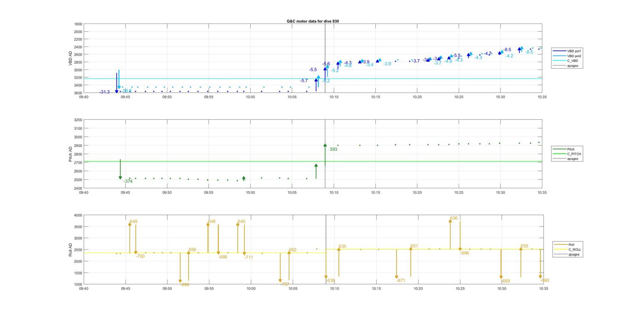Click the '-374' pitch data label
Screen dimensions: 644x319
click(128, 181)
